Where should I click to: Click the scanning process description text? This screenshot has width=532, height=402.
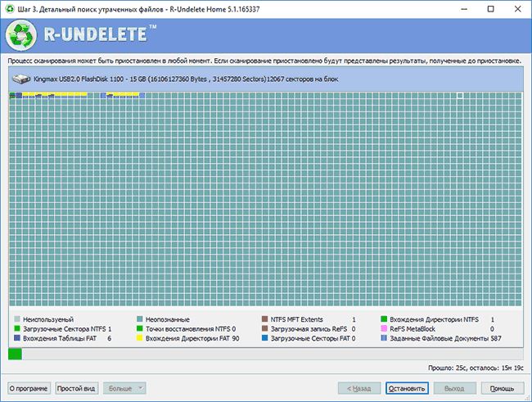(x=264, y=61)
